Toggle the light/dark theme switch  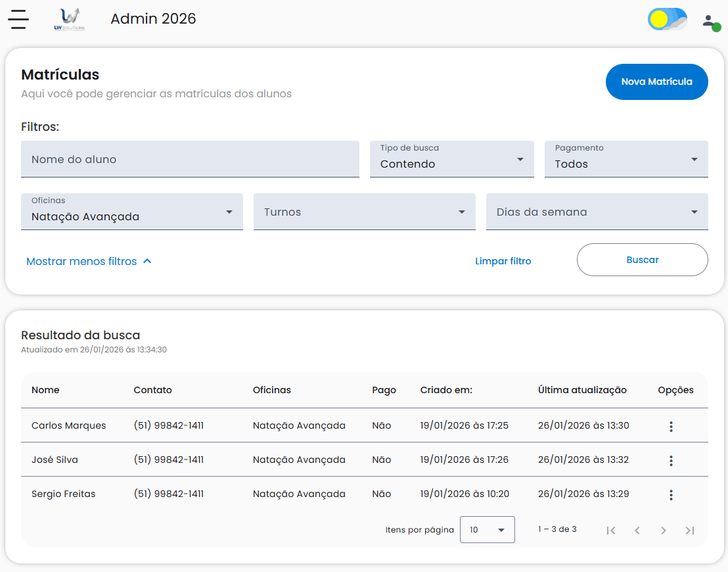668,20
